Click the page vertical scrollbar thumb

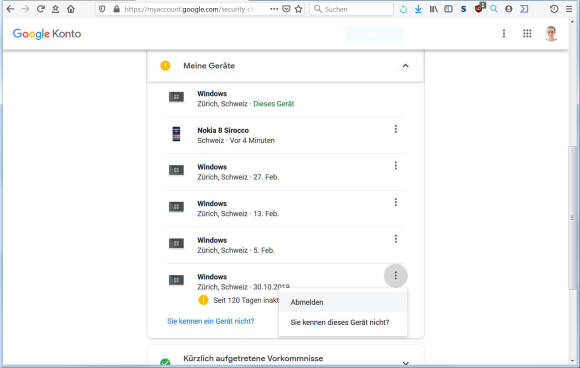tap(572, 218)
